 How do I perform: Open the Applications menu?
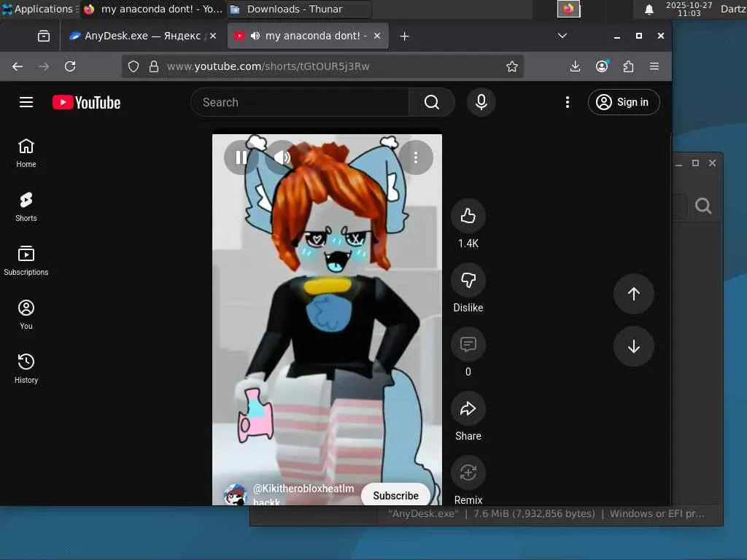click(39, 9)
